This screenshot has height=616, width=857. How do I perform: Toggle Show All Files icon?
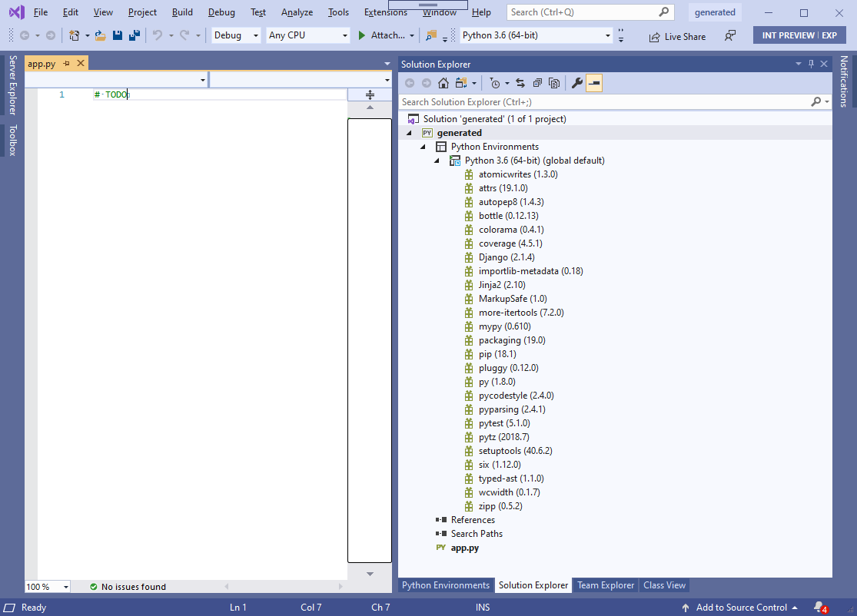(x=554, y=83)
